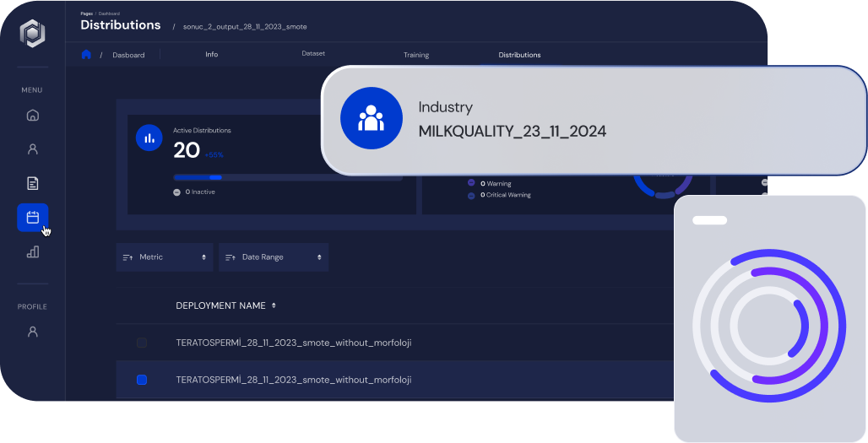Click the checked row's TERATOSPERMİ deployment name

[x=293, y=380]
